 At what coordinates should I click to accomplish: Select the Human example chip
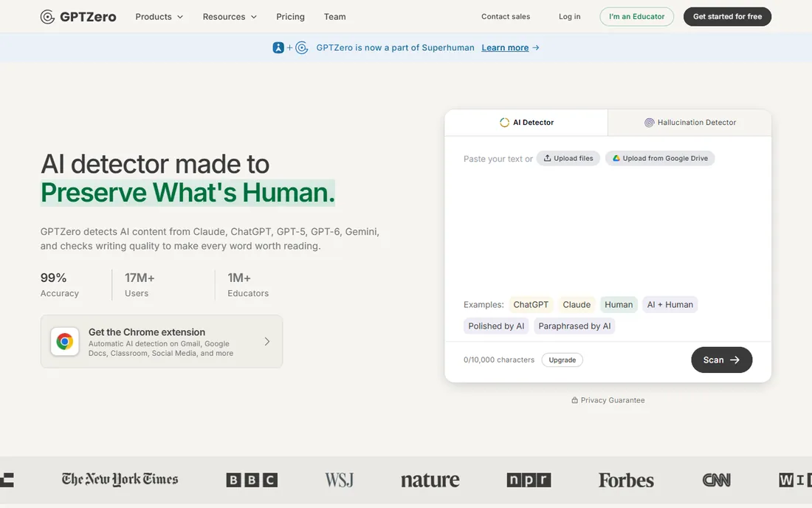[619, 304]
